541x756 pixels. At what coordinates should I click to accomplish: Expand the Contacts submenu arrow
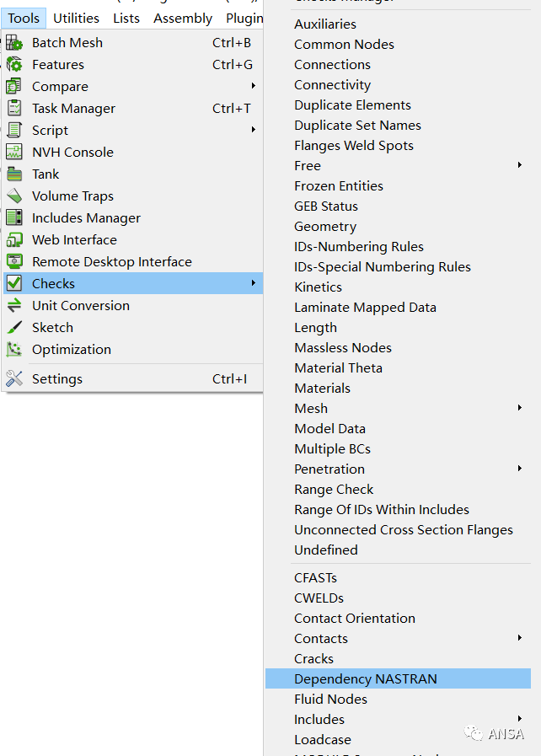(x=520, y=638)
